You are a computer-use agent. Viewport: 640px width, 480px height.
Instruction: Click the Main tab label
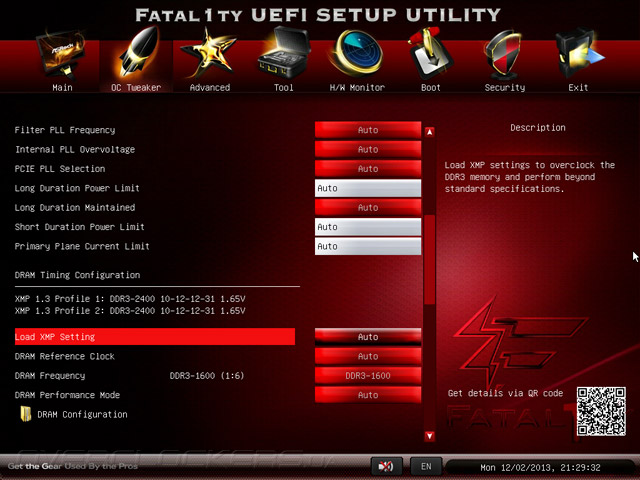click(62, 88)
